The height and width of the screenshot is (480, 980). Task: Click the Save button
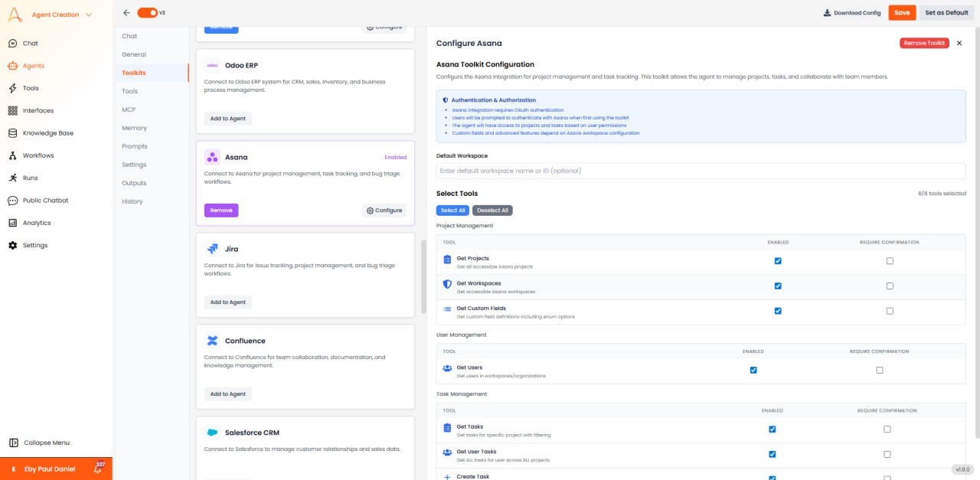point(902,12)
